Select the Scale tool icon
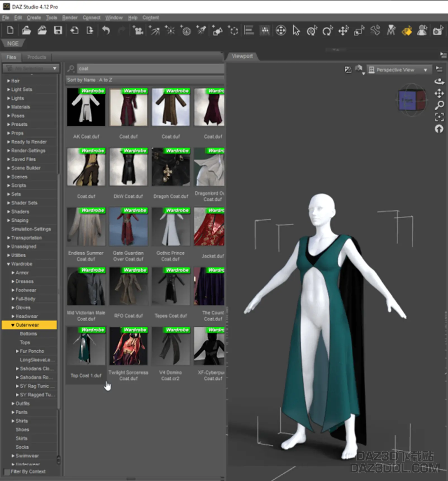This screenshot has height=481, width=448. pyautogui.click(x=359, y=30)
